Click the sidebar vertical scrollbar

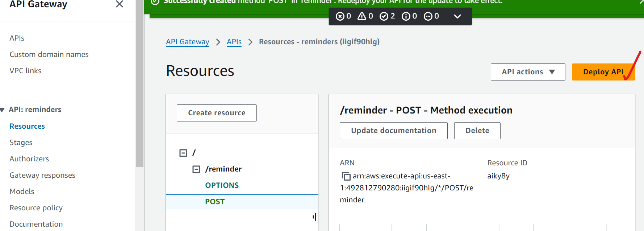[x=139, y=91]
